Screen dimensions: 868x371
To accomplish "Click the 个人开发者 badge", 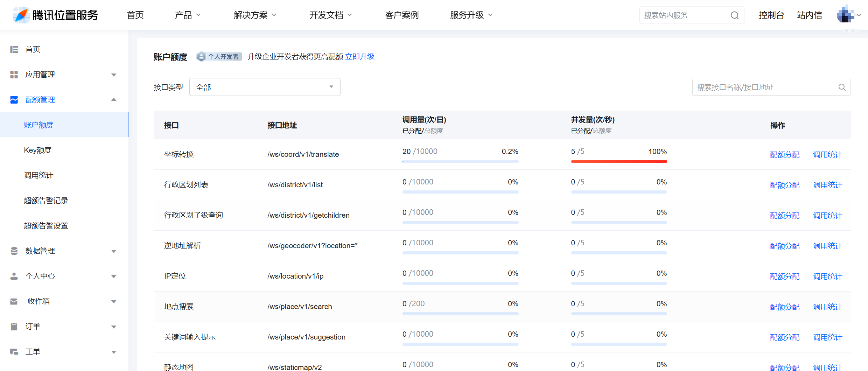I will pyautogui.click(x=219, y=57).
